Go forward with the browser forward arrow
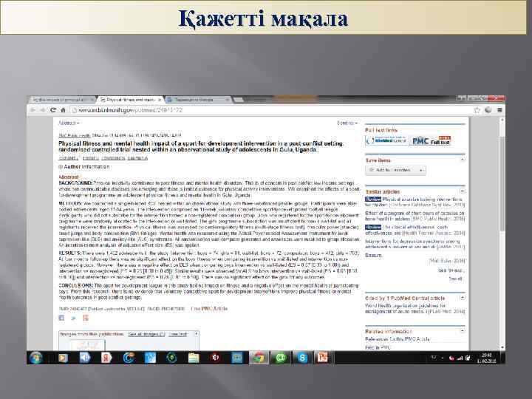The width and height of the screenshot is (532, 399). pos(43,110)
